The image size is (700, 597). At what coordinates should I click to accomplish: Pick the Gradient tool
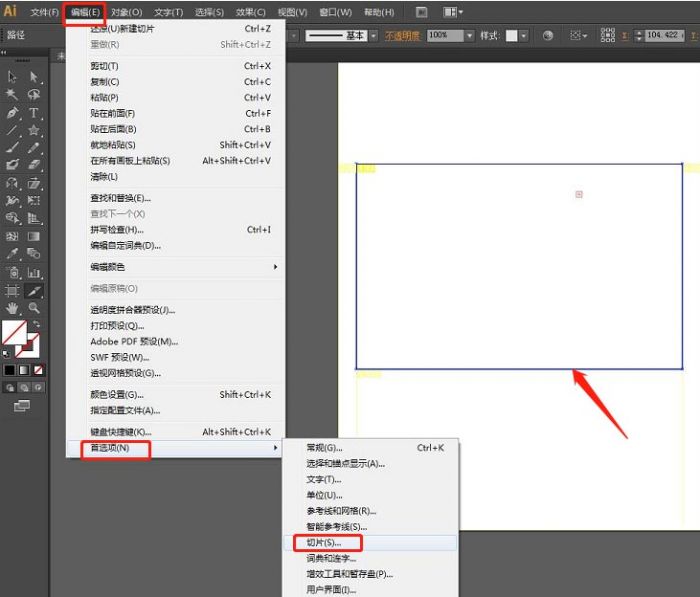tap(34, 236)
